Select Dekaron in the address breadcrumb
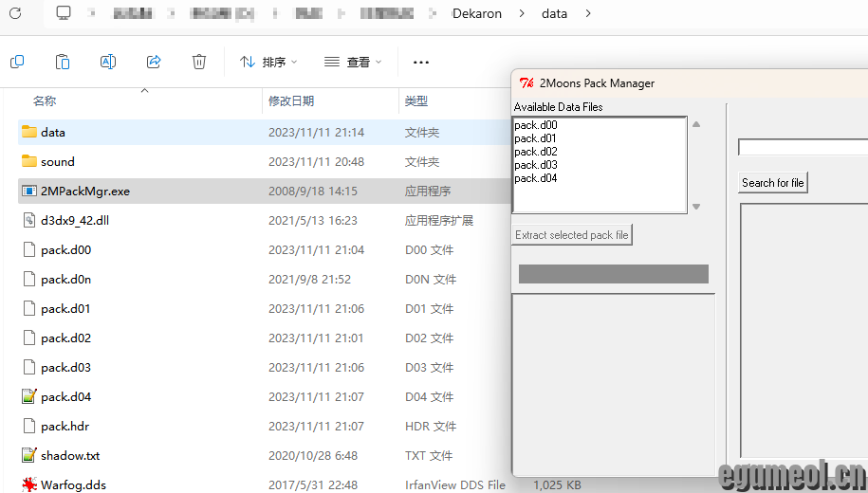868x493 pixels. pos(476,14)
